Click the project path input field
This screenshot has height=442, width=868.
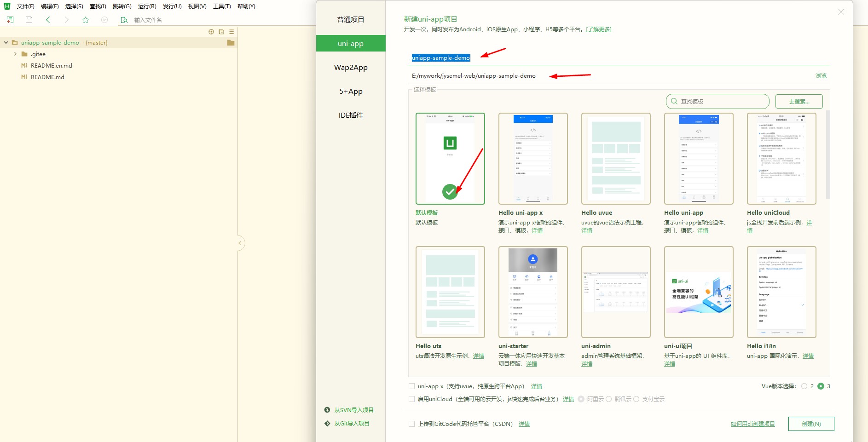click(x=610, y=76)
